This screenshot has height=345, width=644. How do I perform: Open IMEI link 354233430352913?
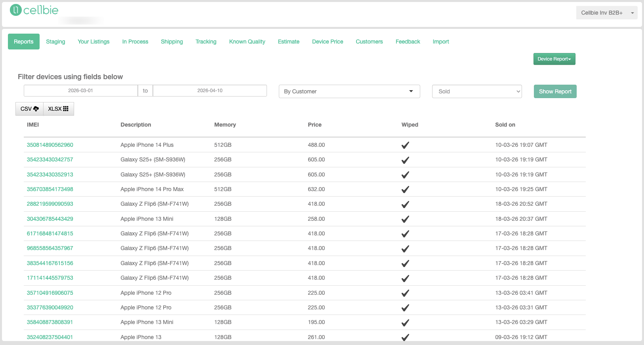point(50,174)
